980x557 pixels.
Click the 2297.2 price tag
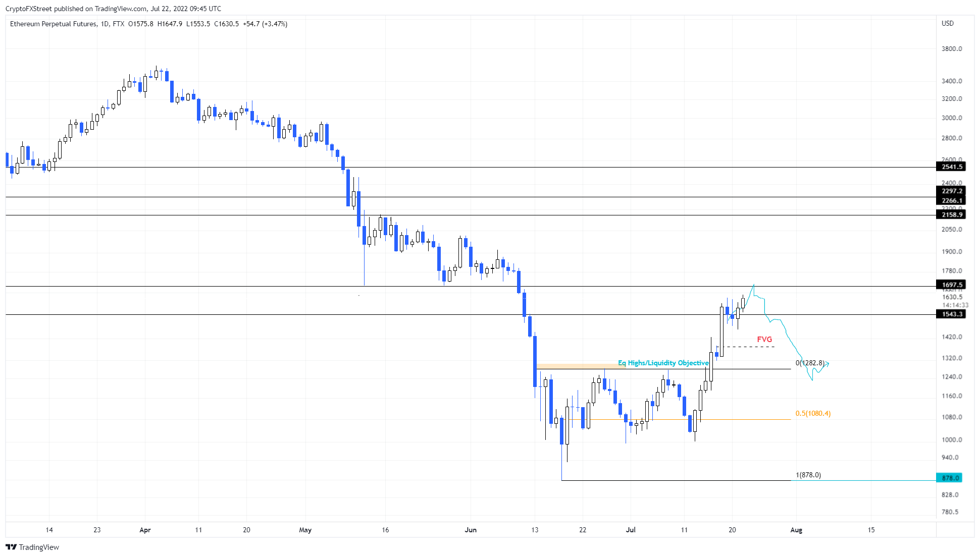951,191
